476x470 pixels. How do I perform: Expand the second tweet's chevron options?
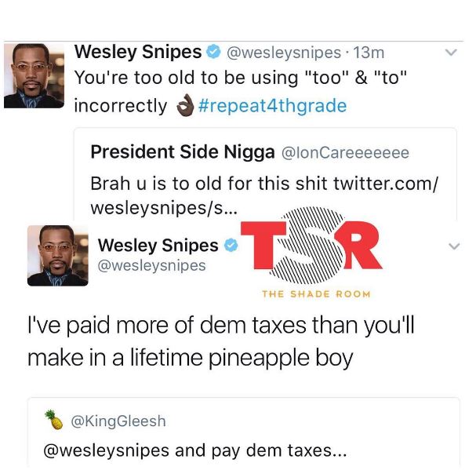click(454, 246)
